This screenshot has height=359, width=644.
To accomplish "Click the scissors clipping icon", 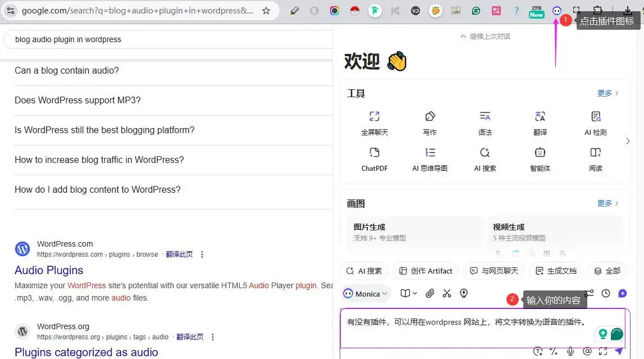I will click(x=447, y=293).
